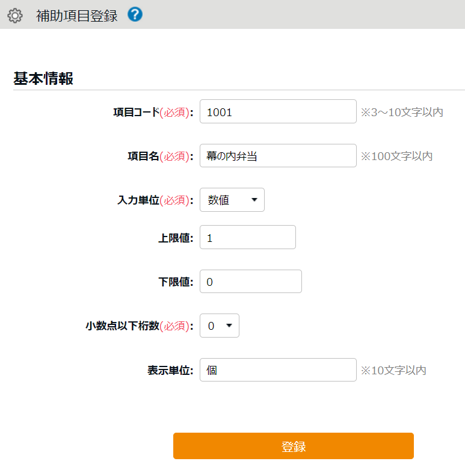The width and height of the screenshot is (465, 476).
Task: Open the blue help question mark icon
Action: pyautogui.click(x=135, y=15)
